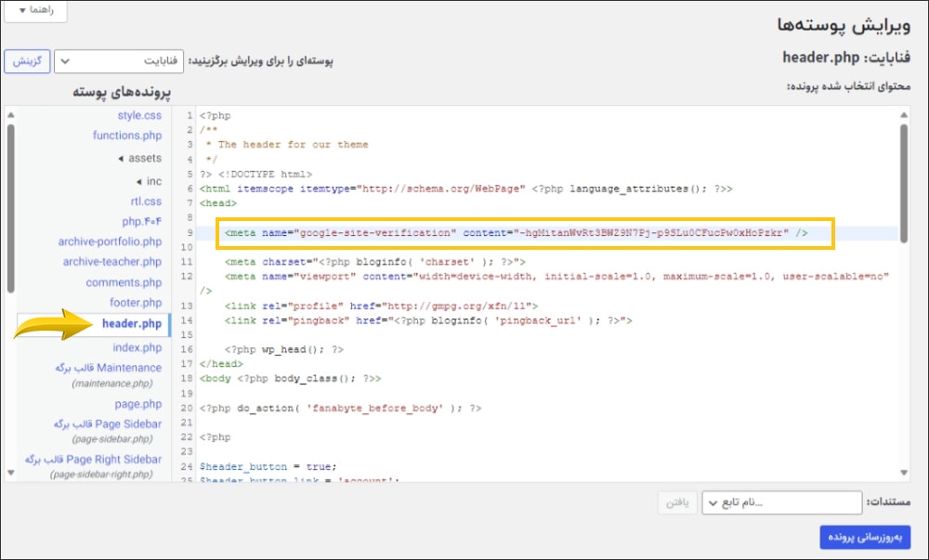Screen dimensions: 929x560
Task: Open page.php file
Action: (138, 404)
